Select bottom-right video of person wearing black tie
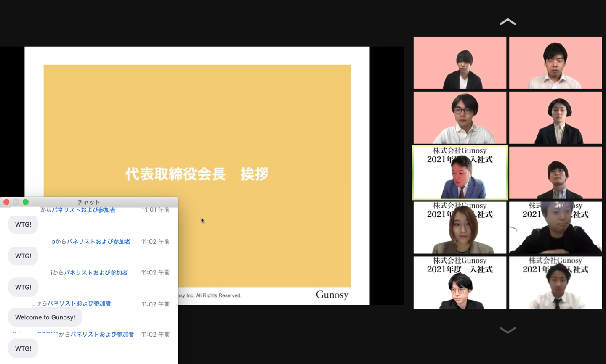The width and height of the screenshot is (606, 364). click(555, 282)
